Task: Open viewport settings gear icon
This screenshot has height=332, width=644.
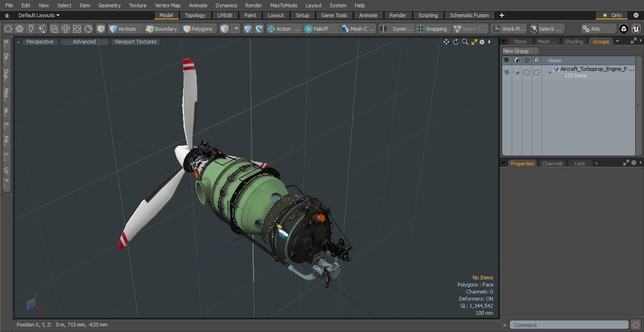Action: tap(482, 42)
